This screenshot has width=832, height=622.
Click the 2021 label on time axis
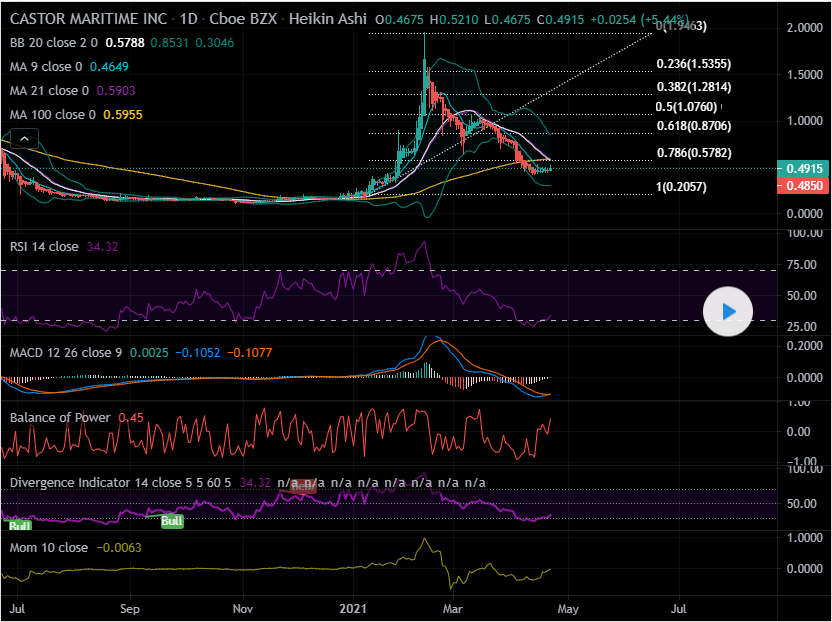coord(357,607)
